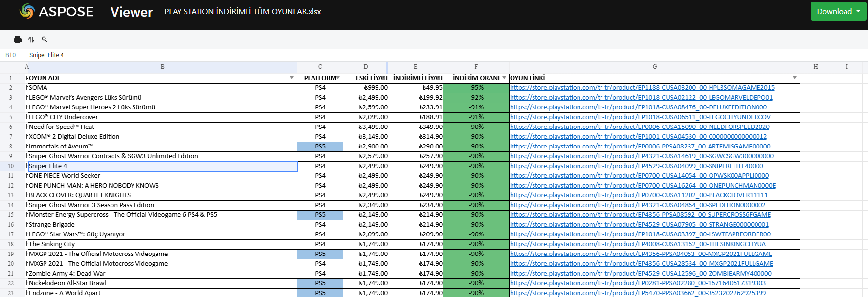Viewport: 868px width, 297px height.
Task: Click the print icon in the toolbar
Action: coord(18,40)
